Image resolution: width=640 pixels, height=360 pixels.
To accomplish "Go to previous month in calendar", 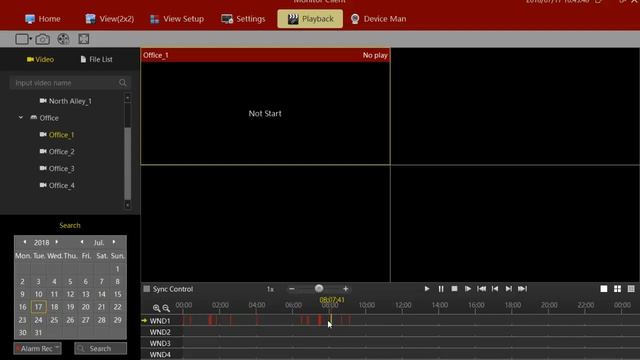I will (x=82, y=242).
